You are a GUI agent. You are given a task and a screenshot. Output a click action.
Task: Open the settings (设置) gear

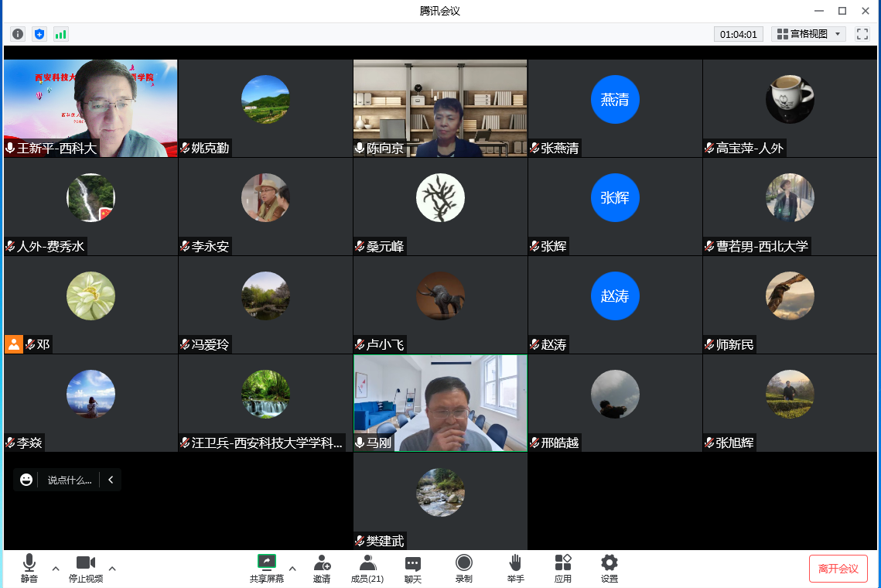(610, 568)
